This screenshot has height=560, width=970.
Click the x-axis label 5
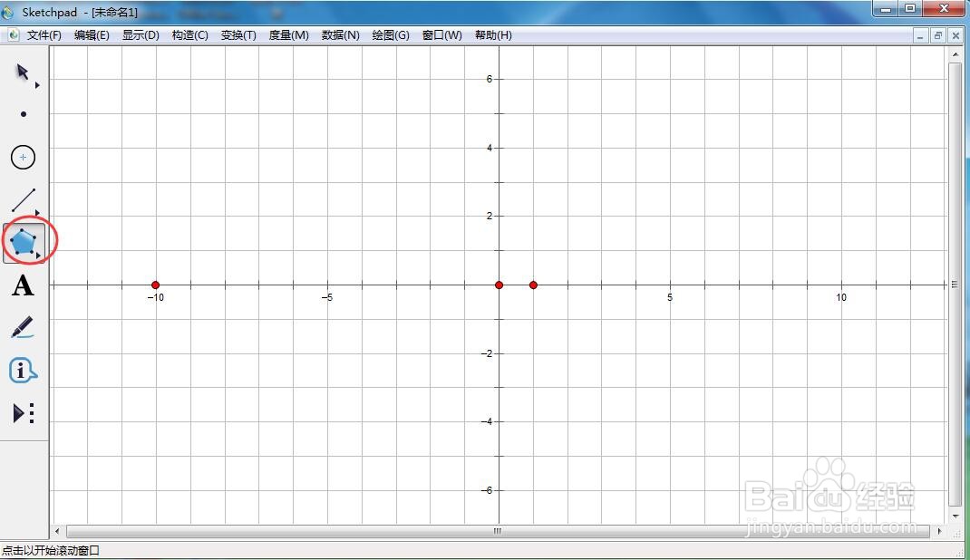[x=669, y=297]
